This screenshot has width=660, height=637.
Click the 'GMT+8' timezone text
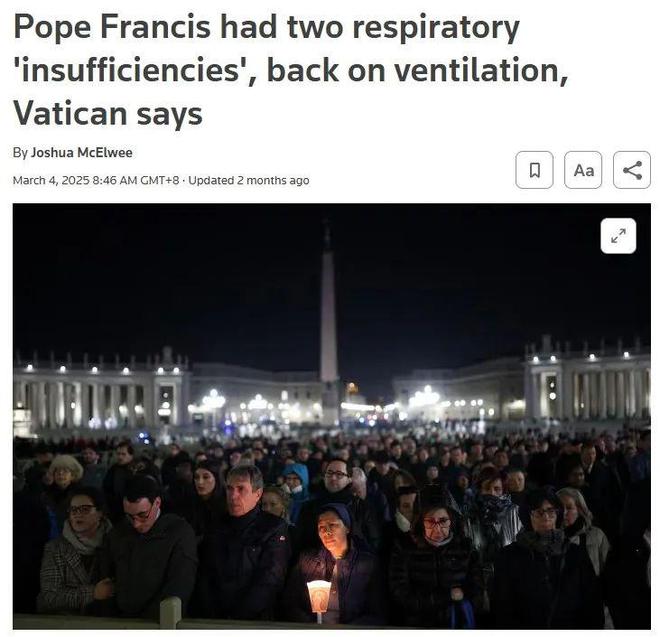[x=160, y=180]
